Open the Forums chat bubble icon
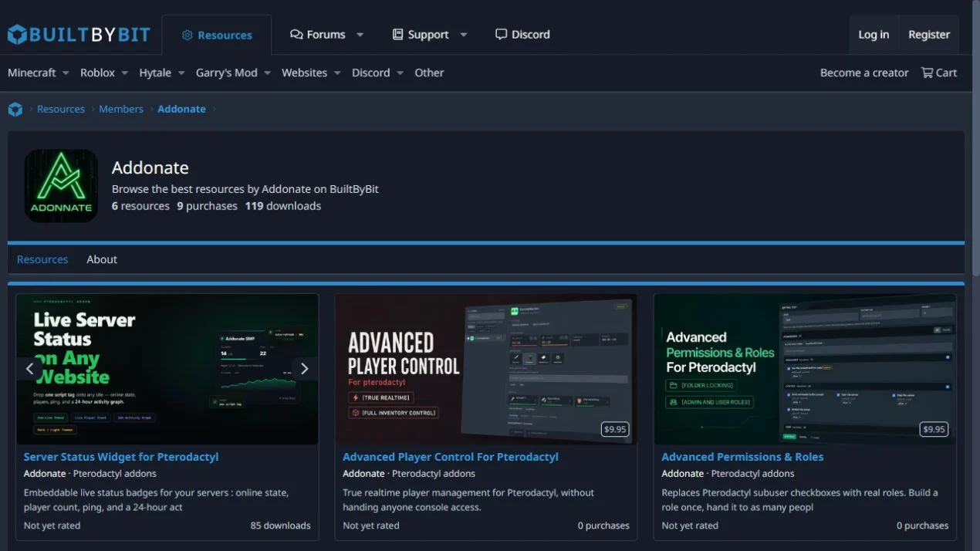The image size is (980, 551). coord(296,35)
